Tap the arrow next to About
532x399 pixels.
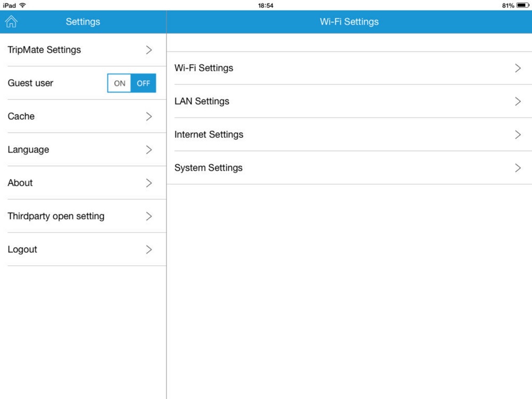click(148, 183)
